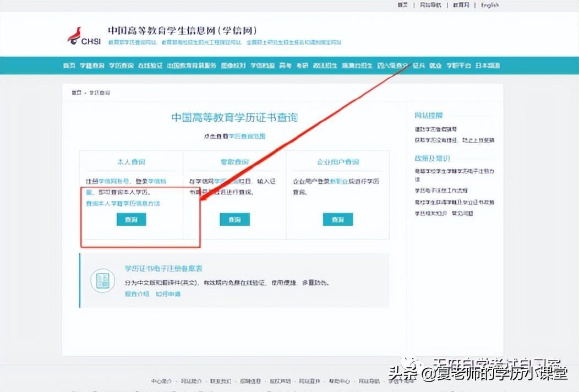The image size is (579, 392).
Task: Click 网站导航 link in top utility bar
Action: tap(430, 5)
